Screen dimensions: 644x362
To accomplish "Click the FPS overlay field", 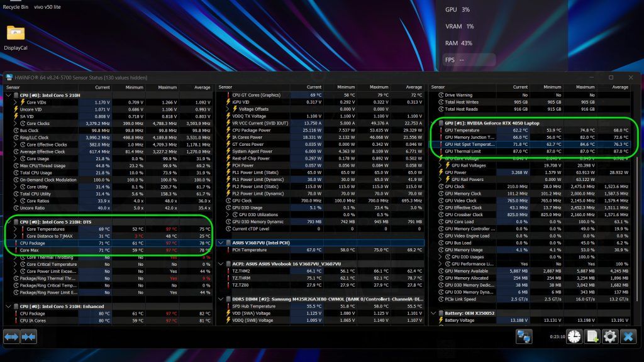I will coord(469,60).
